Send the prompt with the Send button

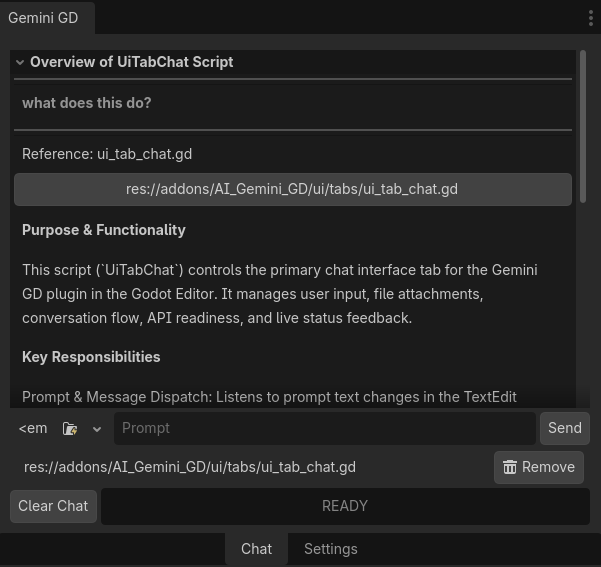565,428
